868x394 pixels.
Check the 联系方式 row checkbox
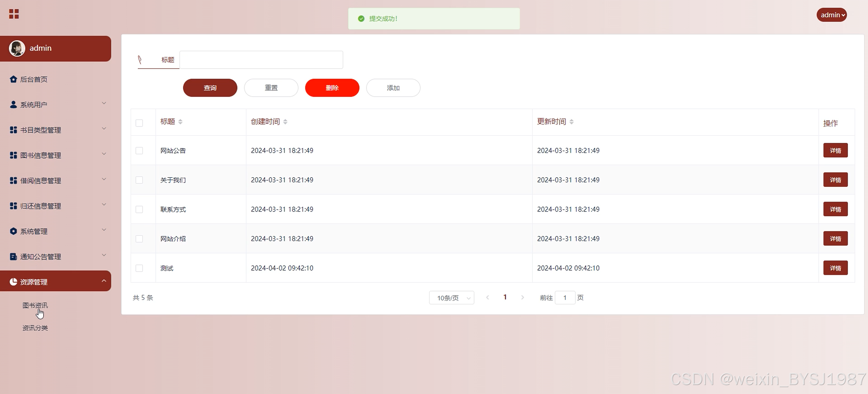point(139,209)
